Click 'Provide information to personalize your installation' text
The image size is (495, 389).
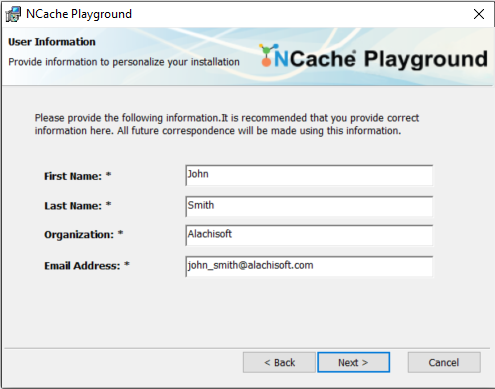coord(124,62)
